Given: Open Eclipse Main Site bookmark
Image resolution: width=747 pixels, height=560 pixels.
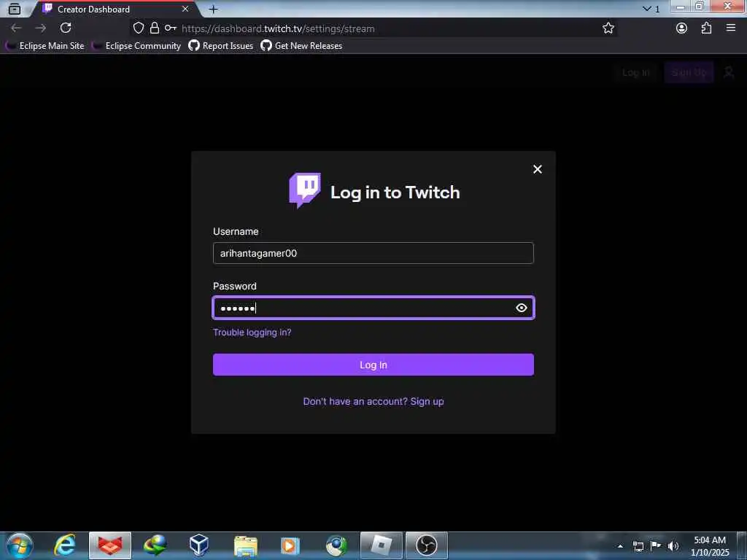Looking at the screenshot, I should 44,46.
